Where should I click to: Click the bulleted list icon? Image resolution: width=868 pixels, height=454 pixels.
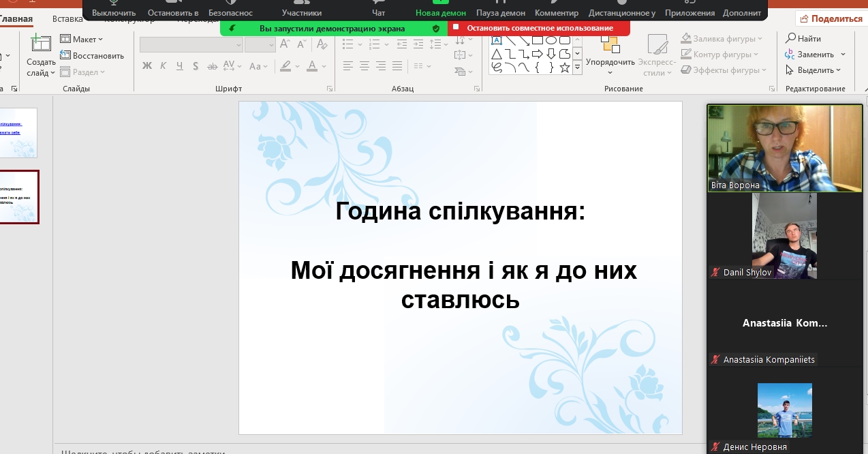click(x=348, y=44)
